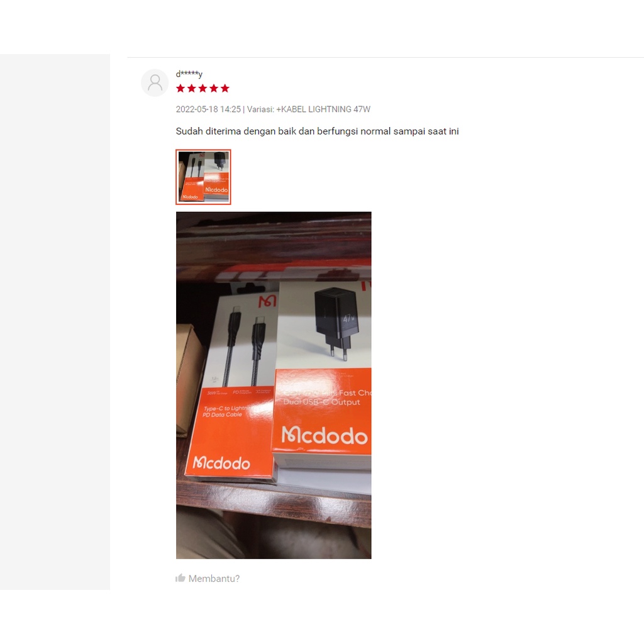Click Dual USB-C Output text in photo

tap(321, 402)
